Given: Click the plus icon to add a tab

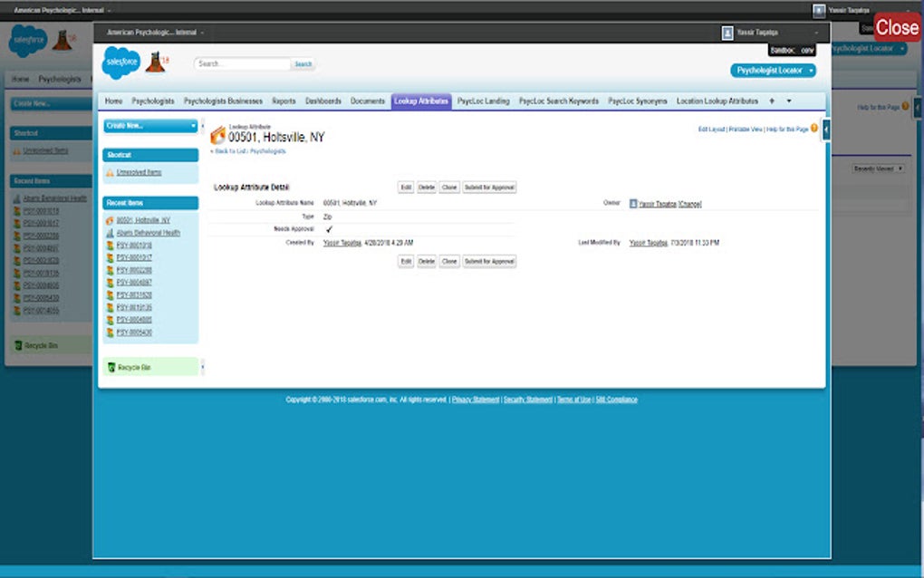Looking at the screenshot, I should pyautogui.click(x=769, y=101).
